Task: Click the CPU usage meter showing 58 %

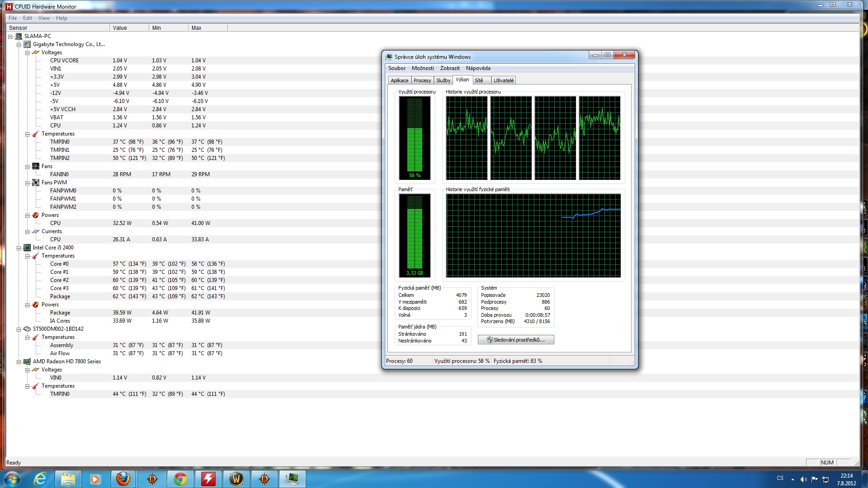Action: [x=415, y=138]
